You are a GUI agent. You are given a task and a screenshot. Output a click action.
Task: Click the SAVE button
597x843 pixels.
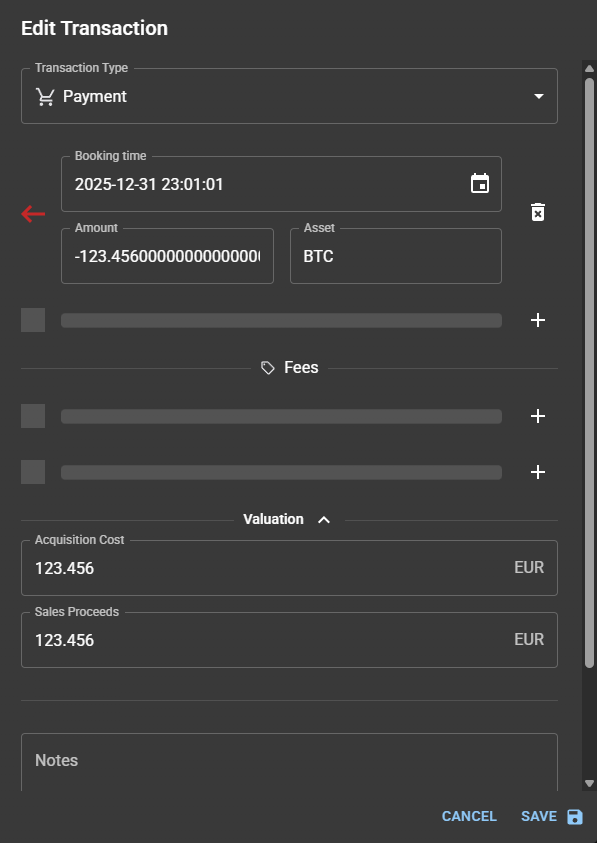(x=552, y=816)
